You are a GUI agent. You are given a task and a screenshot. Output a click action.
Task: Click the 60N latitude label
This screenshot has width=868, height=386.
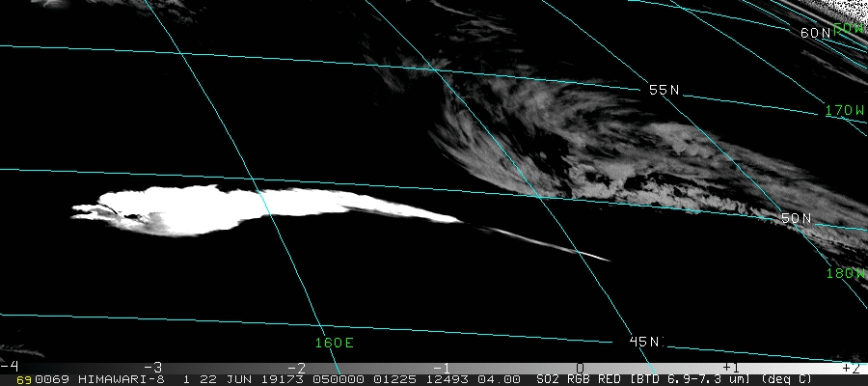click(x=815, y=33)
